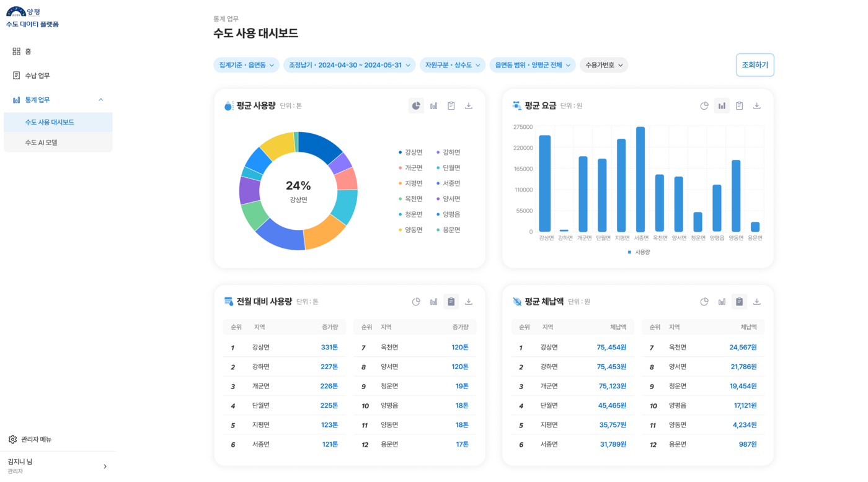Click the 김지니 님 profile entry

pyautogui.click(x=58, y=467)
